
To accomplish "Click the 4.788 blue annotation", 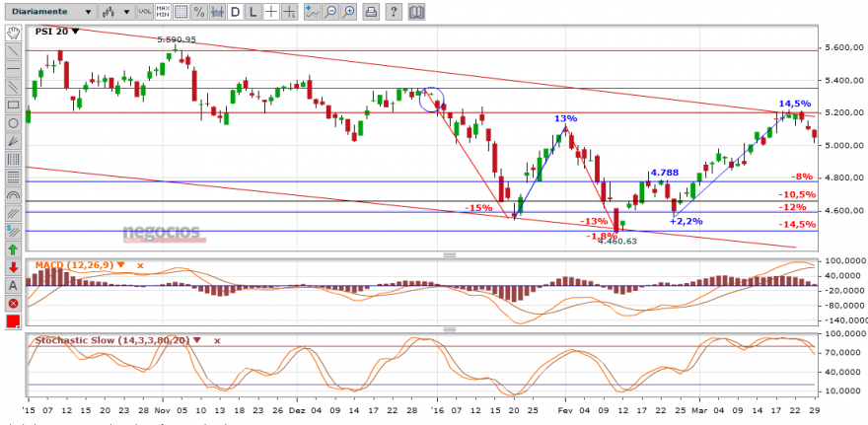I will point(664,173).
